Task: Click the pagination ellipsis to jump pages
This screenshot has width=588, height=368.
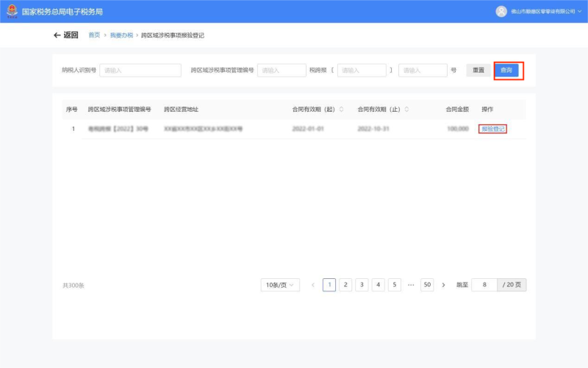Action: (411, 285)
